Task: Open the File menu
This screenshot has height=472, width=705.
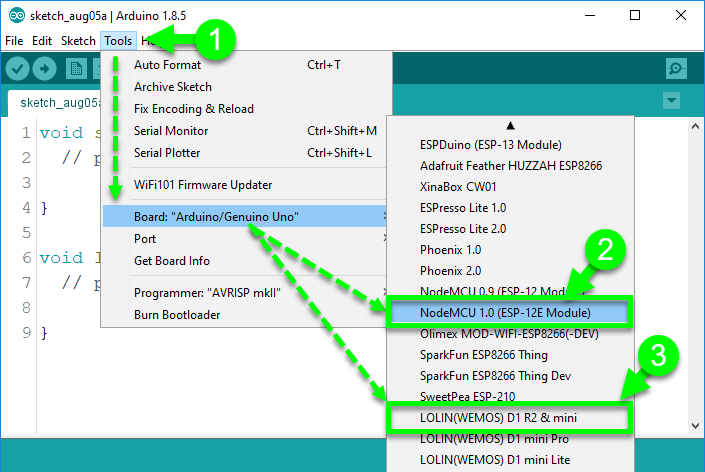Action: tap(14, 41)
